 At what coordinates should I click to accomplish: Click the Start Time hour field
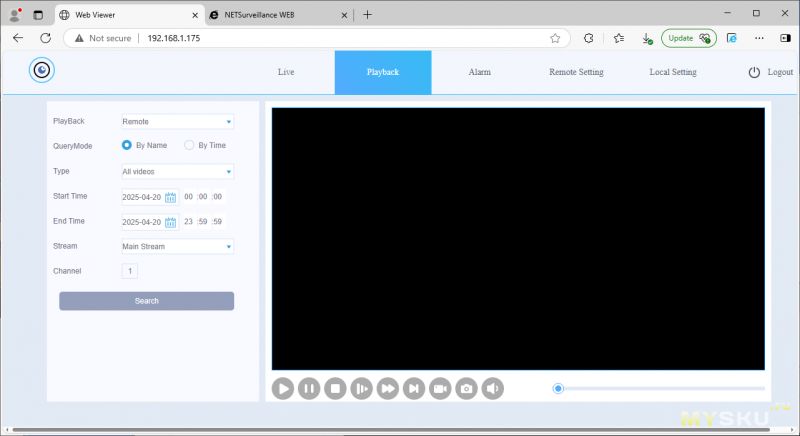point(189,197)
